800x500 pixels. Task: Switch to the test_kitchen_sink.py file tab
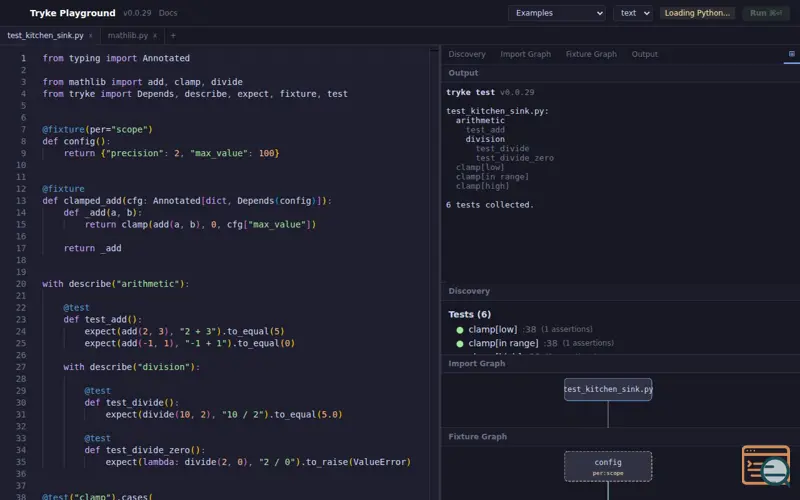(x=45, y=36)
